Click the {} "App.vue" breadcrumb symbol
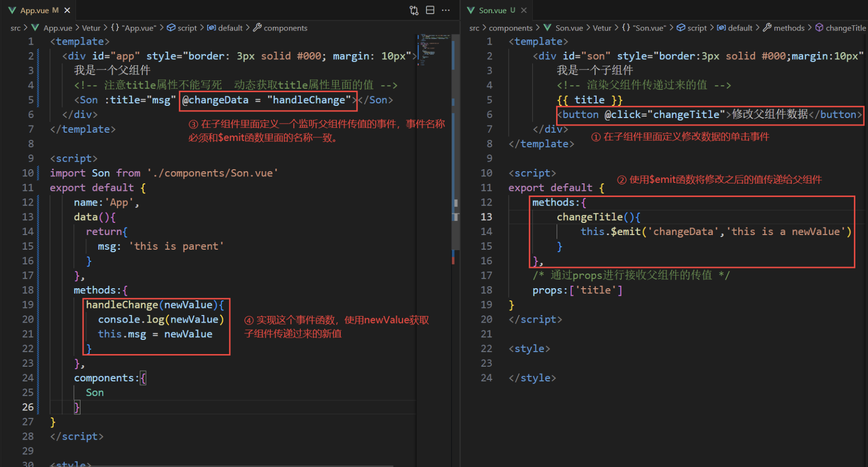Image resolution: width=868 pixels, height=467 pixels. click(x=134, y=28)
